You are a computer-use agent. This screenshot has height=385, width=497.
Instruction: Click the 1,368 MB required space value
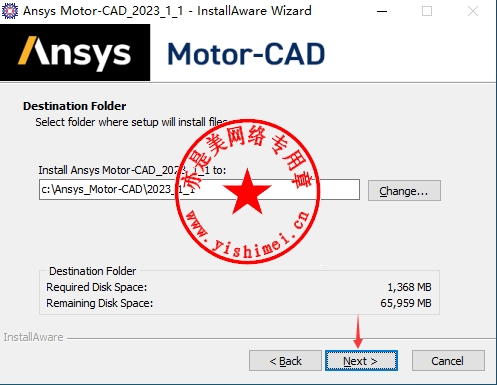(409, 287)
